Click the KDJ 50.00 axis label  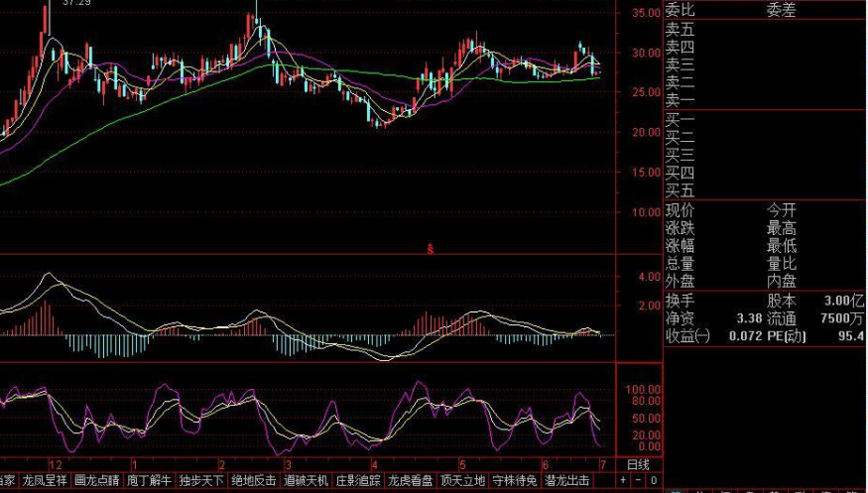coord(647,419)
